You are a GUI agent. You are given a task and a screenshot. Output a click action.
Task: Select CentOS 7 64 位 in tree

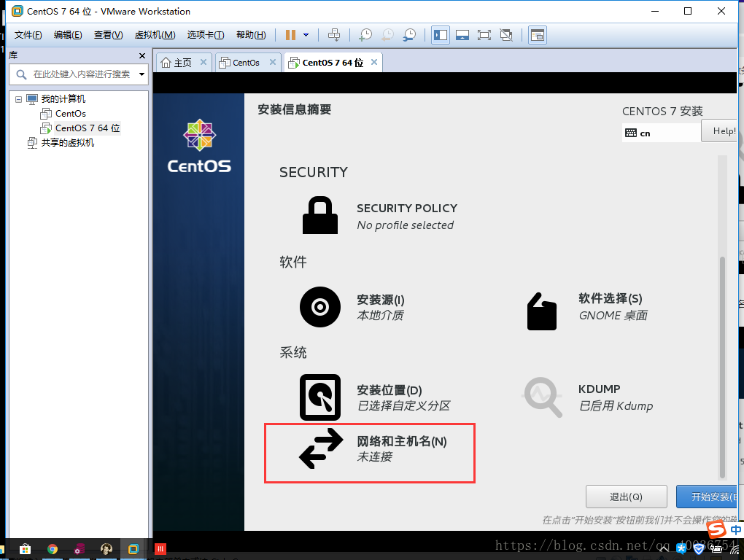pos(88,128)
